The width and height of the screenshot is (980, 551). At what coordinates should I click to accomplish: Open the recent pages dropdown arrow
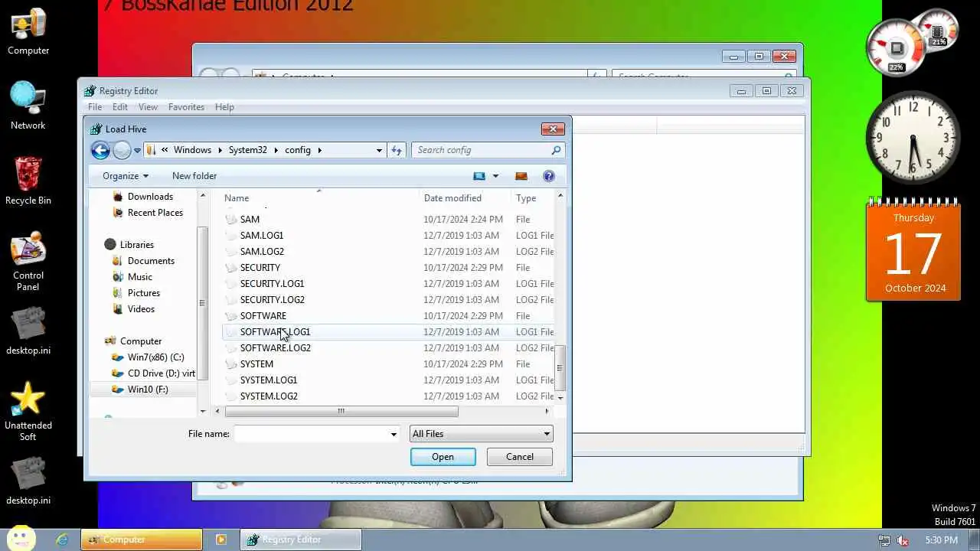coord(138,150)
